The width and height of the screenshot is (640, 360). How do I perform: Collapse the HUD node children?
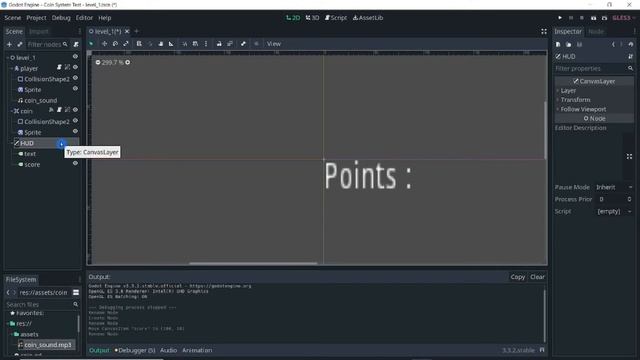tap(11, 143)
